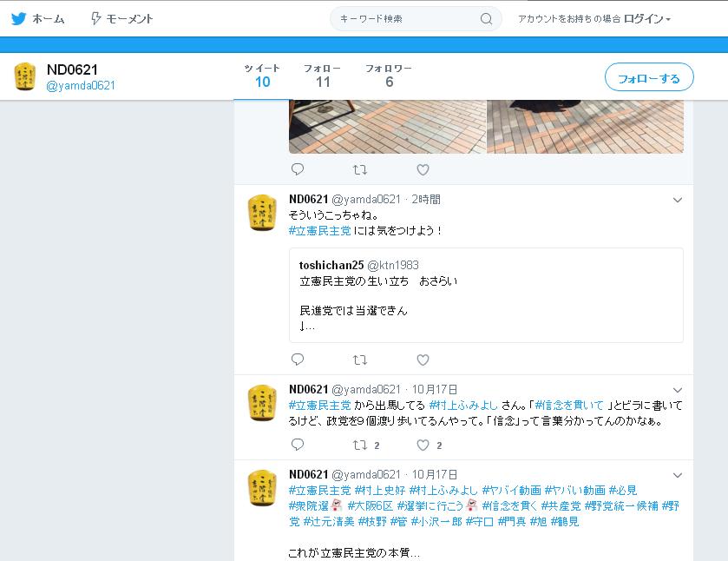Open the #小沢一郎 hashtag
Screen dimensions: 728x561
click(436, 522)
